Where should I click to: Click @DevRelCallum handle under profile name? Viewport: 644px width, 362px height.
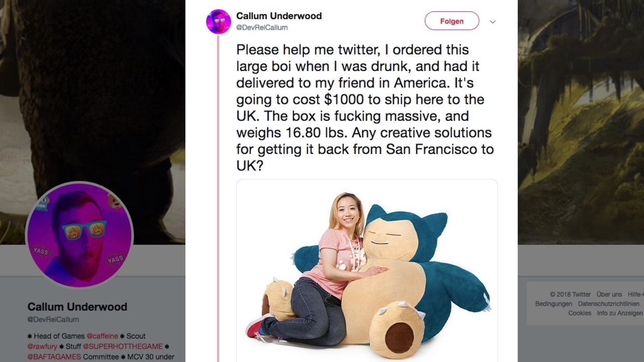pos(53,320)
